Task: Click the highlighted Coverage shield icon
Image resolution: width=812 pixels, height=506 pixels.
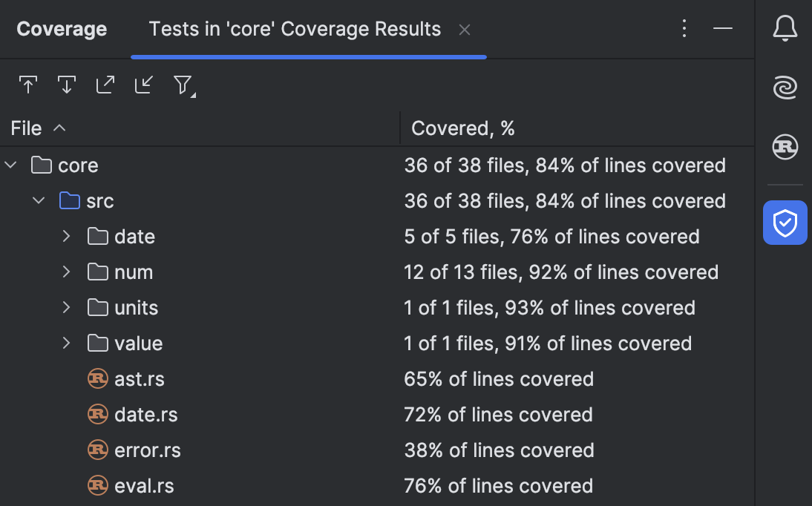Action: click(x=785, y=223)
